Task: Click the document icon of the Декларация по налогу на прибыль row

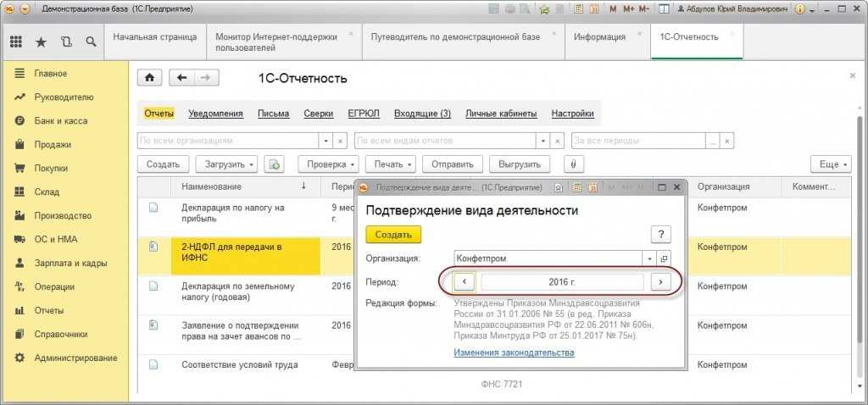Action: coord(153,208)
